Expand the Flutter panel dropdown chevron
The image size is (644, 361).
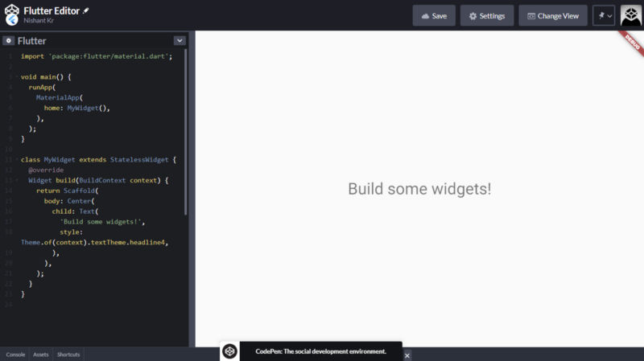(180, 41)
